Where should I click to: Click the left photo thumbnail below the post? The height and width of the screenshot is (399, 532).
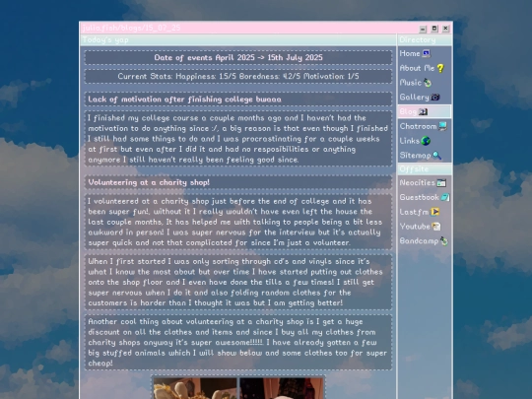pyautogui.click(x=195, y=388)
